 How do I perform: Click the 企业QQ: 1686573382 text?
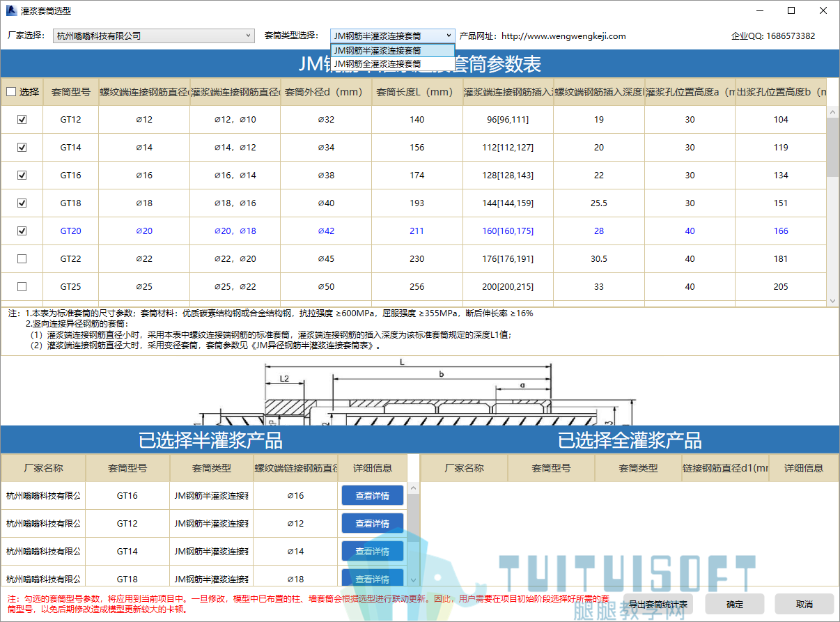tap(773, 36)
